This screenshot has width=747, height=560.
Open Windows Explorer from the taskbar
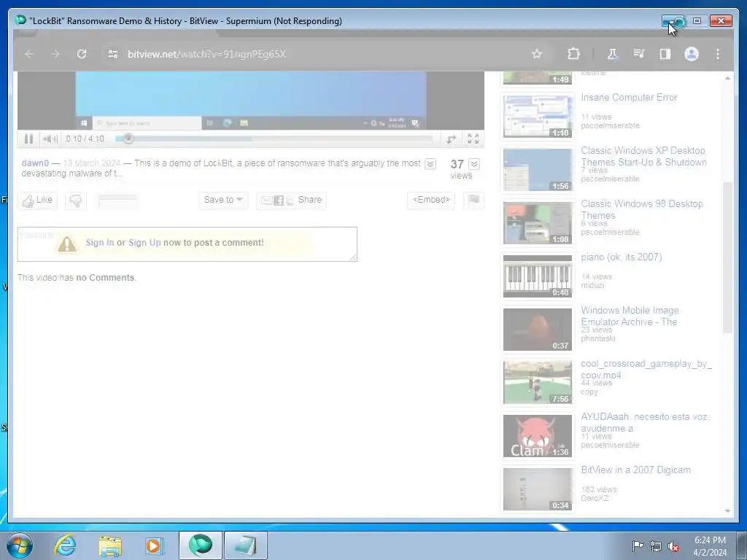pyautogui.click(x=110, y=545)
